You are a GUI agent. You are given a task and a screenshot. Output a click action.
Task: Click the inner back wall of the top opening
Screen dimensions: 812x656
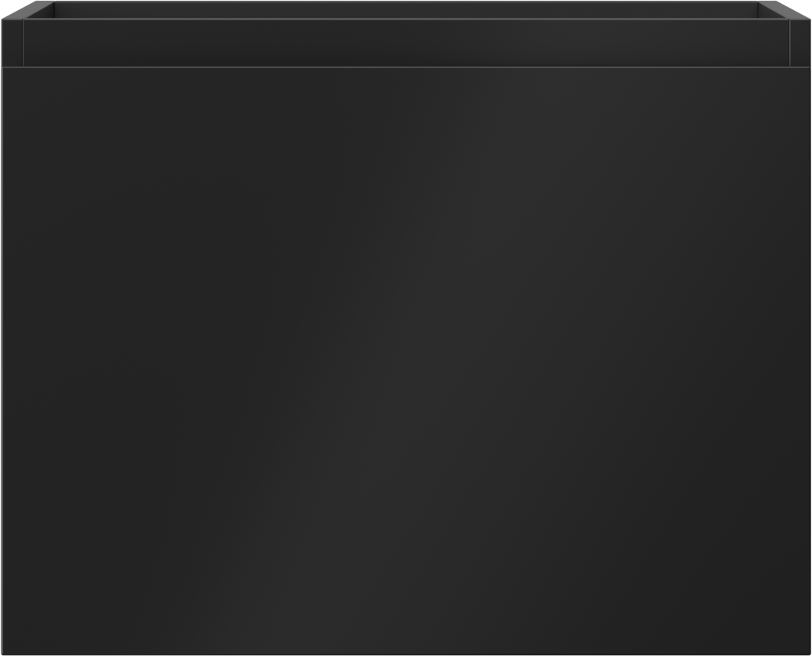pyautogui.click(x=406, y=10)
